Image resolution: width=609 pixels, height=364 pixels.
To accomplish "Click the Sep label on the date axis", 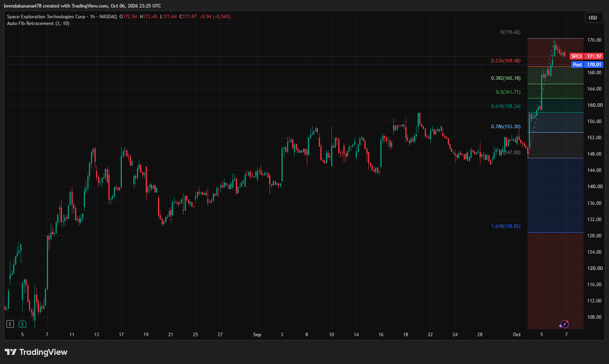I will coord(257,335).
